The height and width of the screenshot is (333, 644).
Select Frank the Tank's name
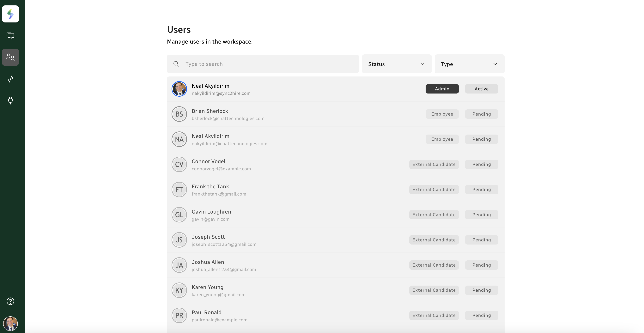210,186
